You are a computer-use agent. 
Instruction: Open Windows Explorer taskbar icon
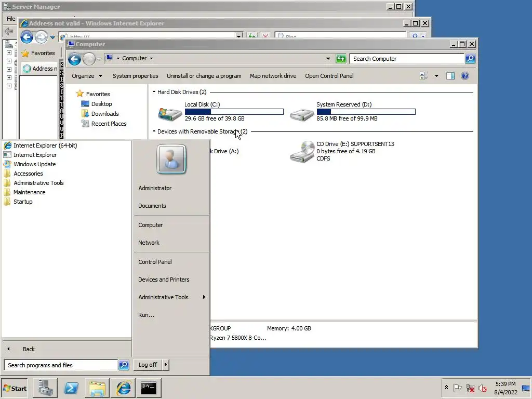pos(97,388)
